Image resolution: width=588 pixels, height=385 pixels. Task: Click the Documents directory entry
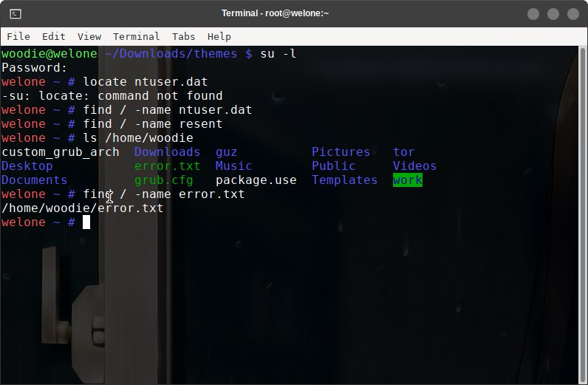pos(34,180)
